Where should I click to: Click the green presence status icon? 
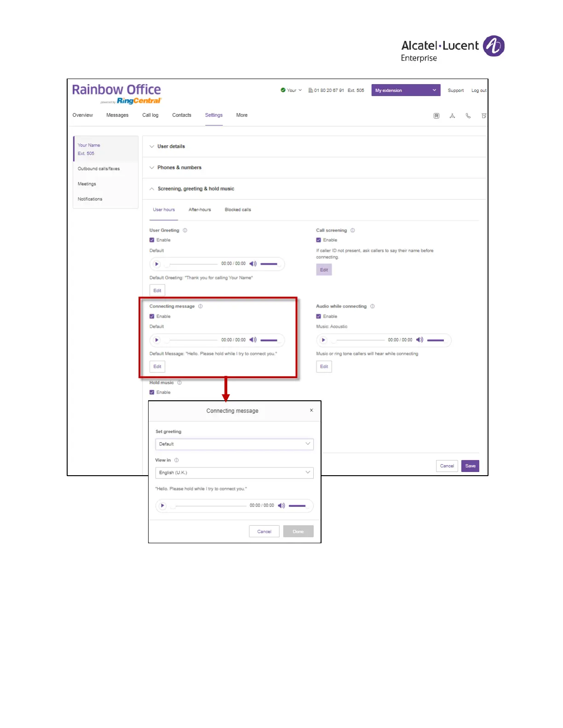pyautogui.click(x=283, y=90)
